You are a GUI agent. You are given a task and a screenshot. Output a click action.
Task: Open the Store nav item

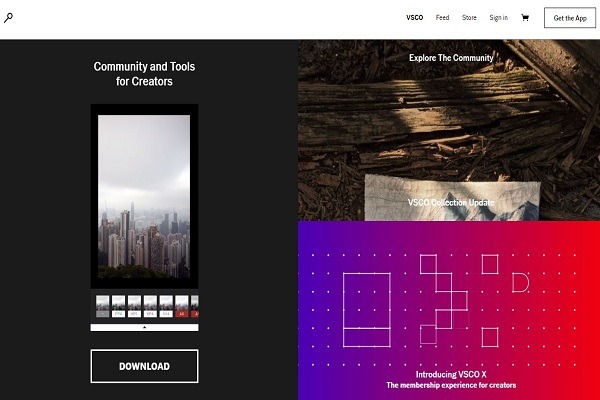[469, 18]
